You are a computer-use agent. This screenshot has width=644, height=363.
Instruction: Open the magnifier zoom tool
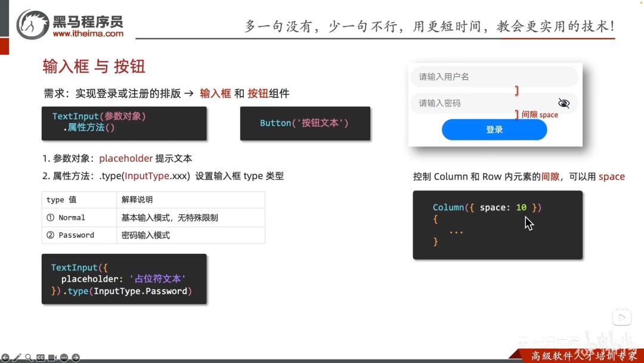29,358
